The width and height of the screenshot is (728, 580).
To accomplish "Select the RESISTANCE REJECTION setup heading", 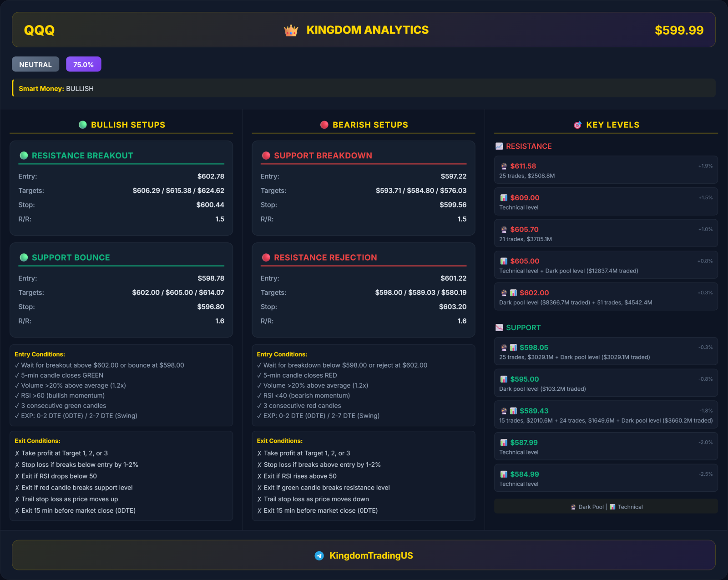I will point(325,257).
